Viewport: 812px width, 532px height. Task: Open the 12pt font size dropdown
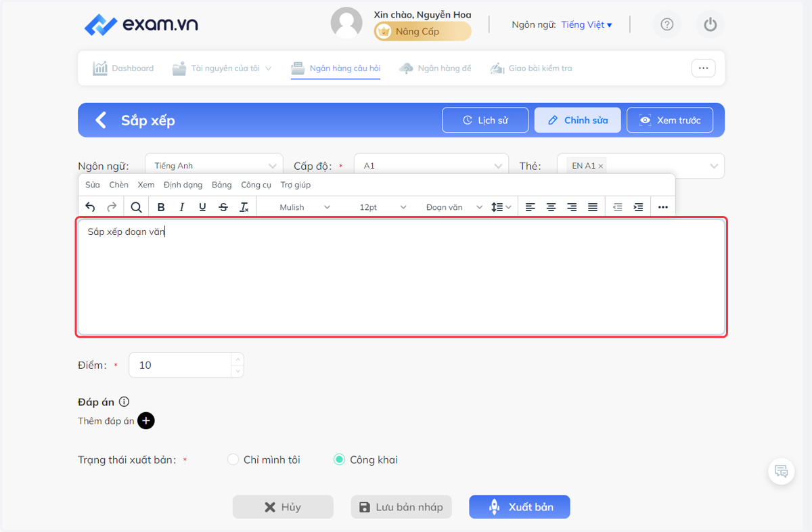pyautogui.click(x=382, y=207)
